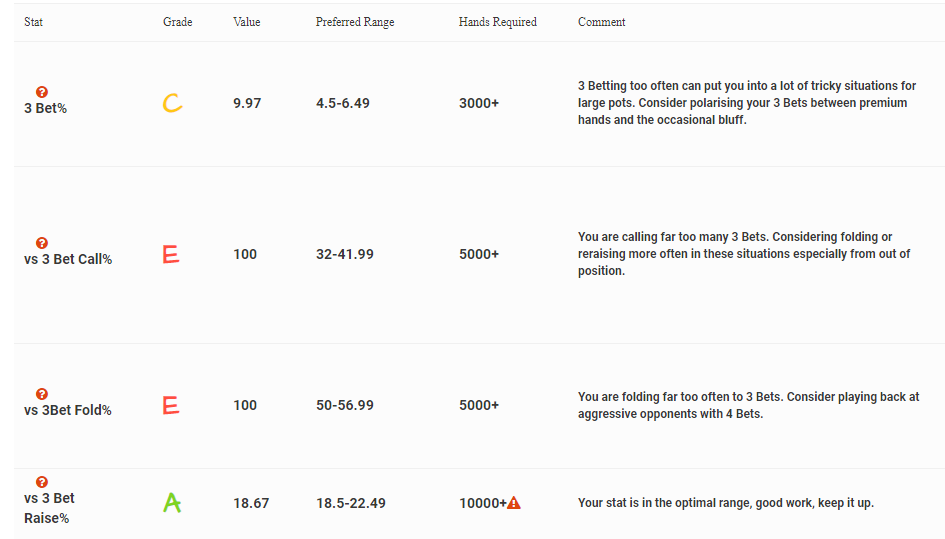
Task: Click 5000+ in the vs 3Bet Fold% row
Action: pos(479,405)
